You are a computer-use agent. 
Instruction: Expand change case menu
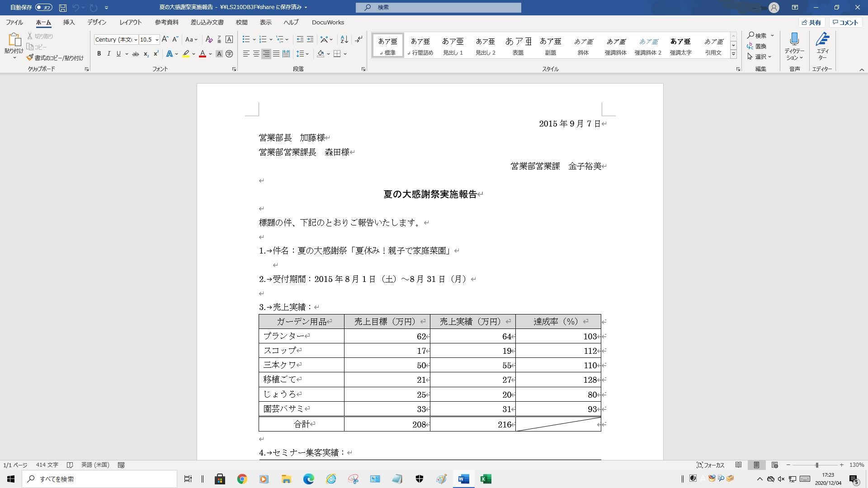[x=192, y=39]
